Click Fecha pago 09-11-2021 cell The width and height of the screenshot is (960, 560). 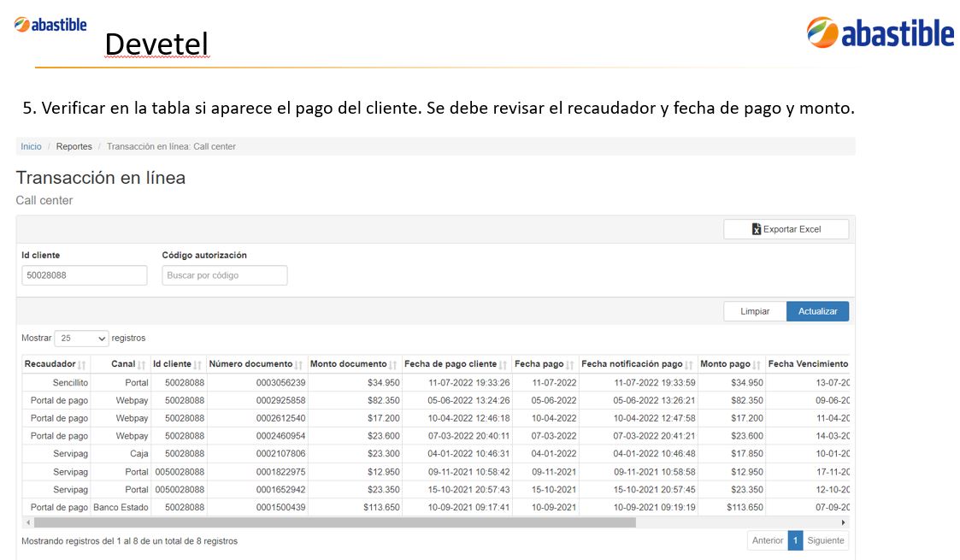pyautogui.click(x=546, y=472)
